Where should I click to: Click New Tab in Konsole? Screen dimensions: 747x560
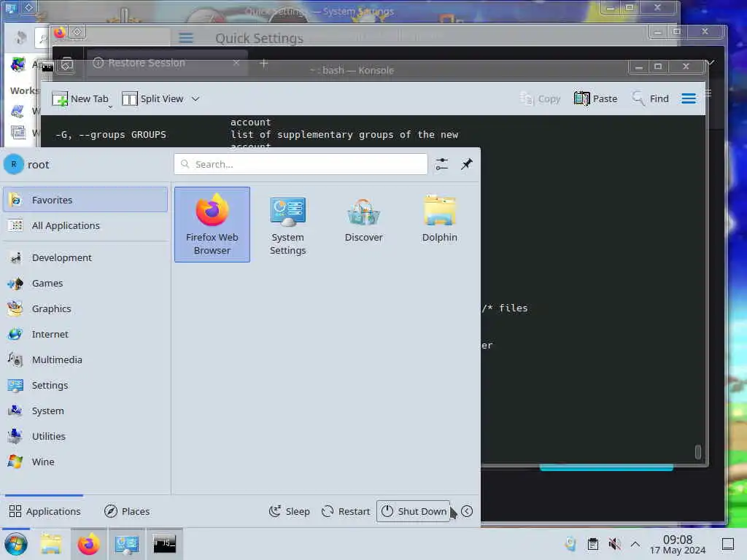80,99
